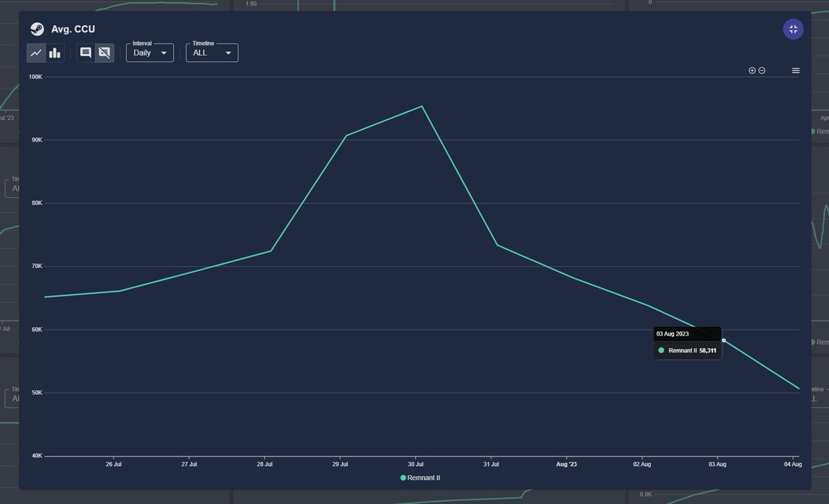Hide annotations with the crossed-out comment icon

pos(104,52)
